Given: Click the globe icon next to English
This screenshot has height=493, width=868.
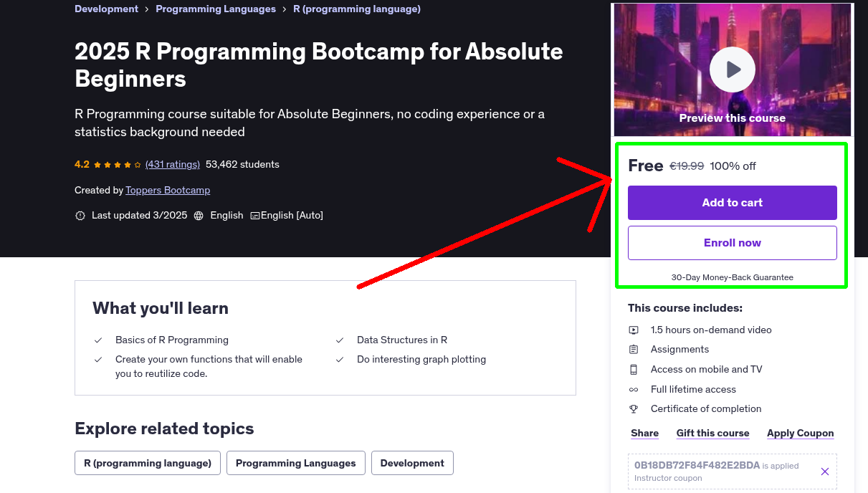Looking at the screenshot, I should pos(199,215).
